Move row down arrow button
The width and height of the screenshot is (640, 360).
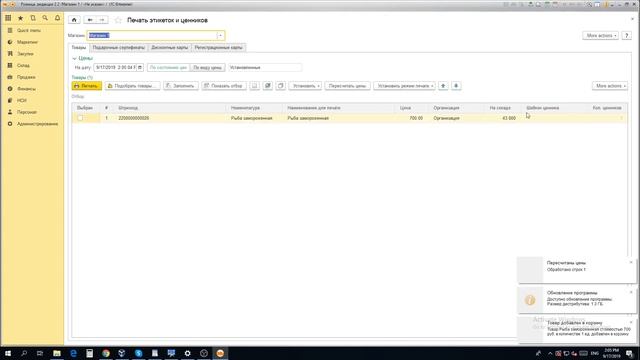[456, 86]
